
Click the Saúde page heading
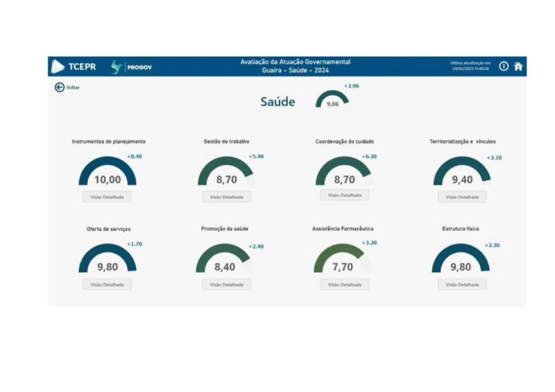tap(277, 102)
